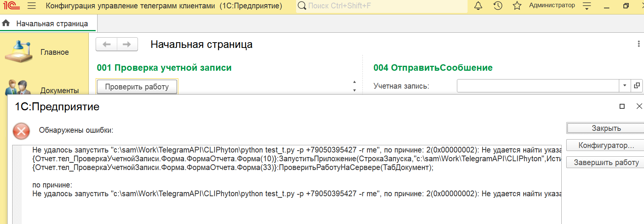Click the error line containing Форма(10)
The height and width of the screenshot is (224, 644).
[297, 159]
